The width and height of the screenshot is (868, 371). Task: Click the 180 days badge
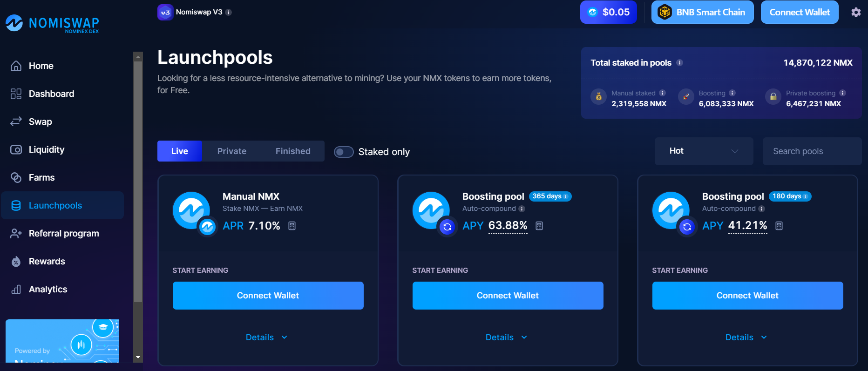[x=790, y=196]
